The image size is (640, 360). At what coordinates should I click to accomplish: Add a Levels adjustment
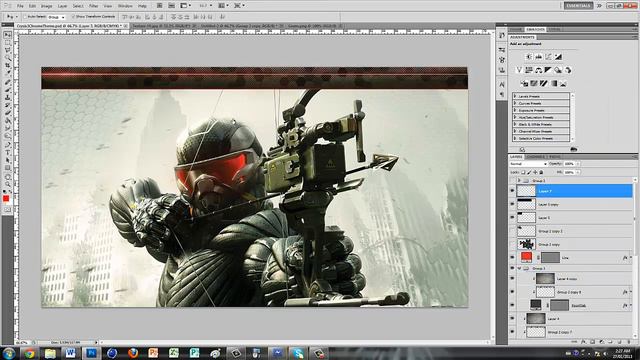click(x=539, y=57)
